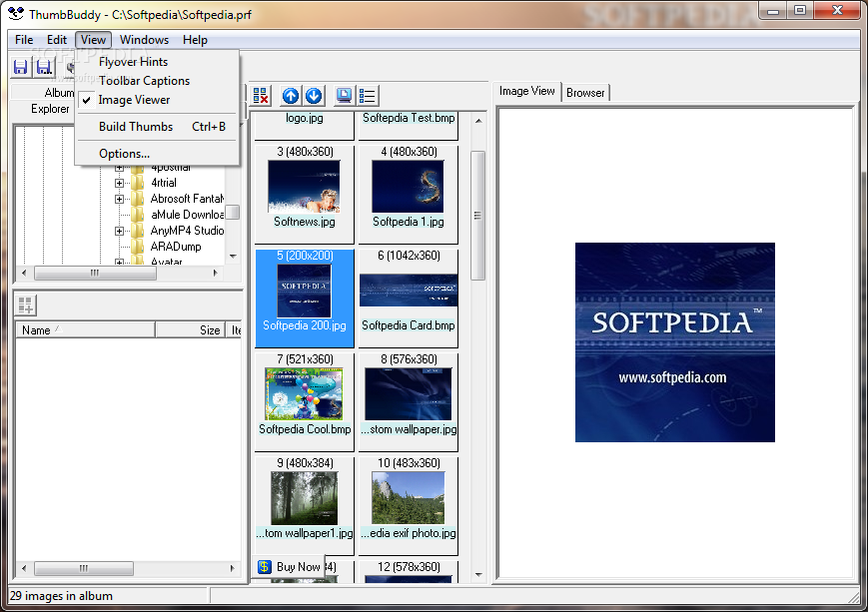Click the thumbnail scrollbar up arrow
Screen dimensions: 868x612
[478, 121]
